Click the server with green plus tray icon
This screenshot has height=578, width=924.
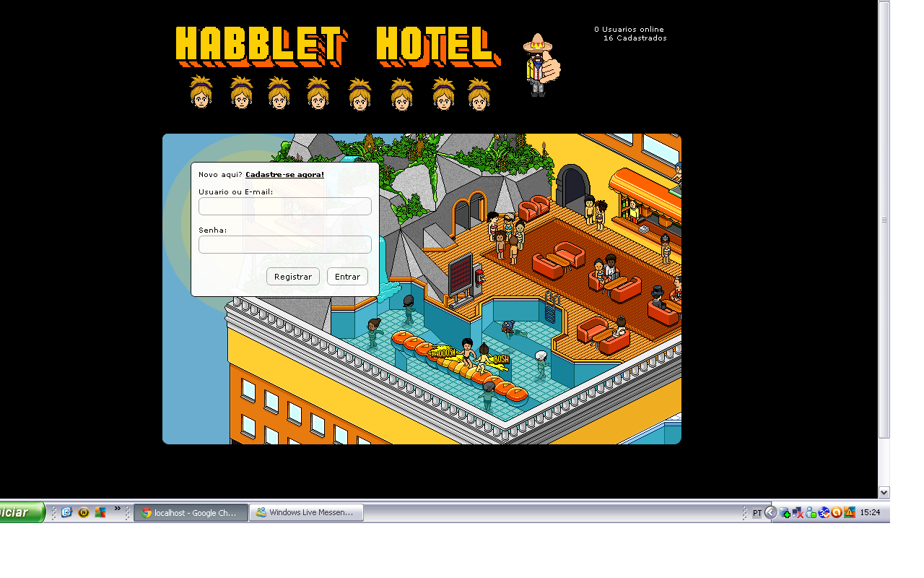pos(785,513)
